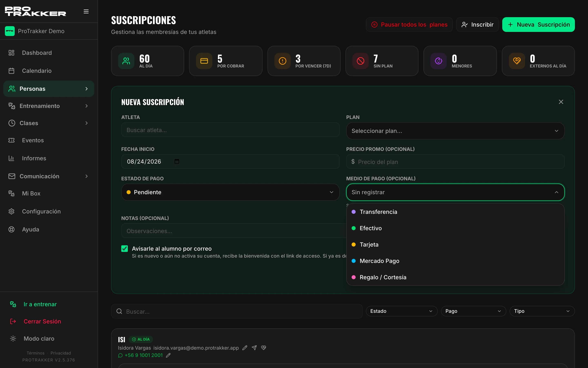Collapse the Sin registrar payment method dropdown
The height and width of the screenshot is (368, 588).
coord(455,192)
